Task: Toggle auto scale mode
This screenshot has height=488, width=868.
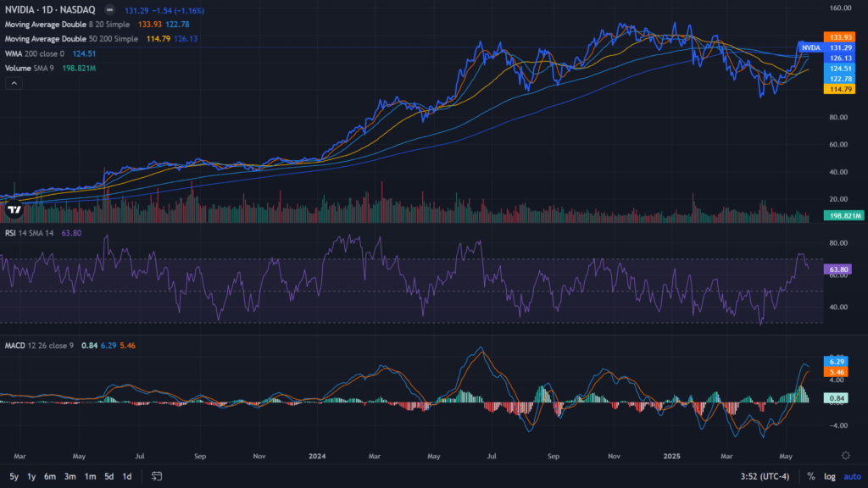Action: pyautogui.click(x=853, y=476)
